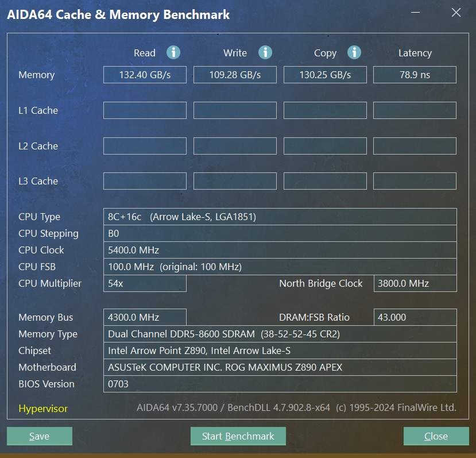Select the Memory Write result showing 109.28 GB/s
The height and width of the screenshot is (458, 476).
point(235,74)
